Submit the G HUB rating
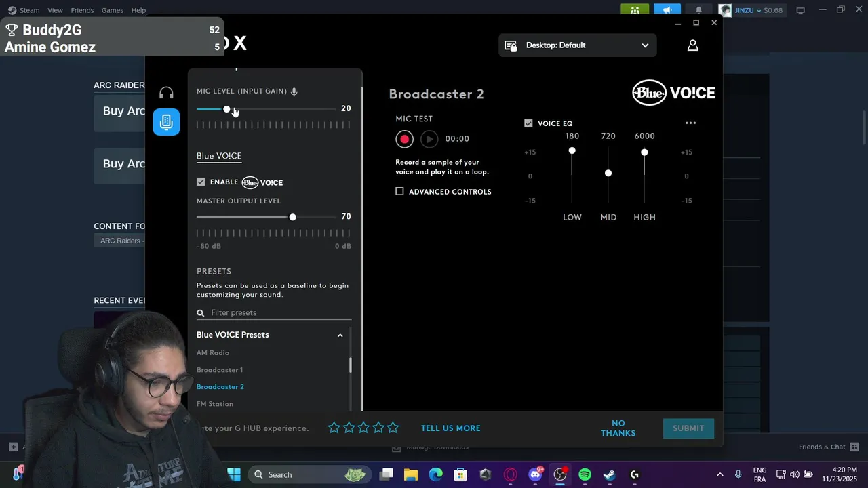The image size is (868, 488). tap(688, 428)
